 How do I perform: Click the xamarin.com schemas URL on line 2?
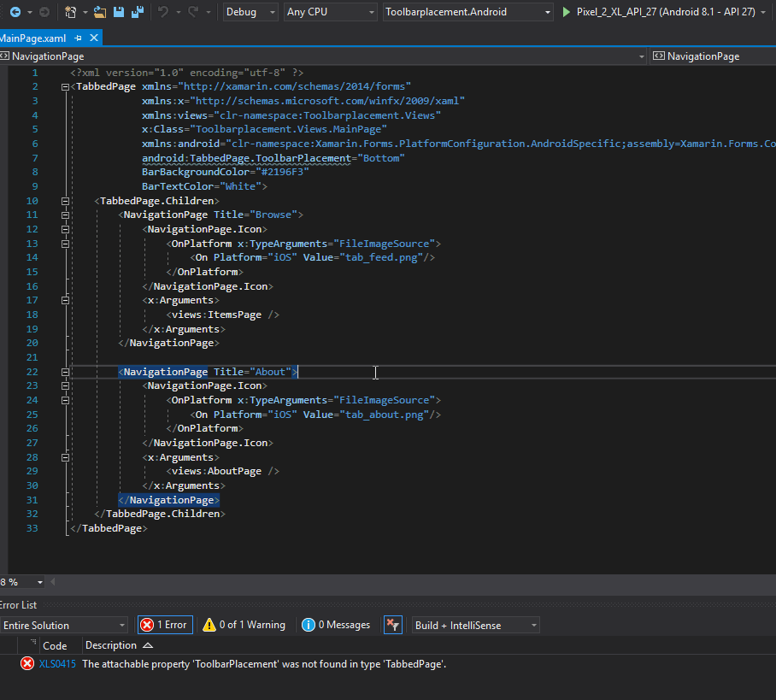coord(297,86)
